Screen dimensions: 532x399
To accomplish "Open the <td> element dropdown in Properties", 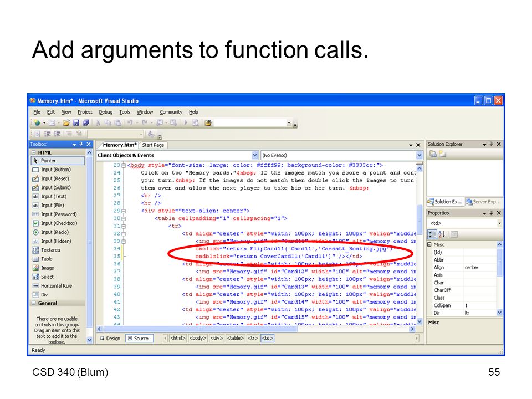I will (499, 223).
